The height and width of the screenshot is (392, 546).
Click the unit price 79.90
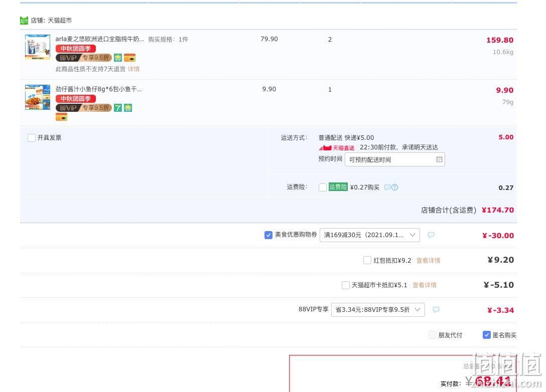tap(269, 39)
